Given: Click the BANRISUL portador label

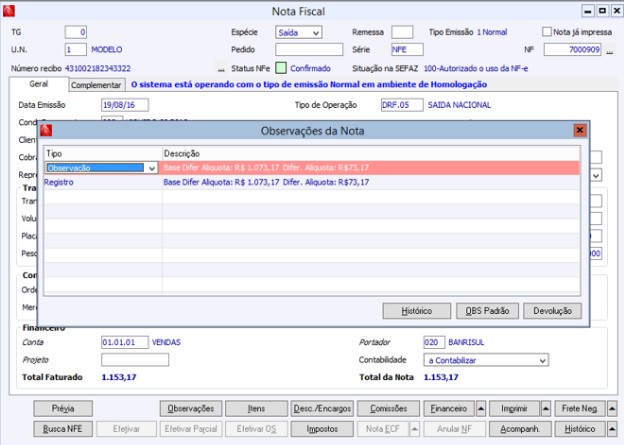Looking at the screenshot, I should click(x=466, y=342).
